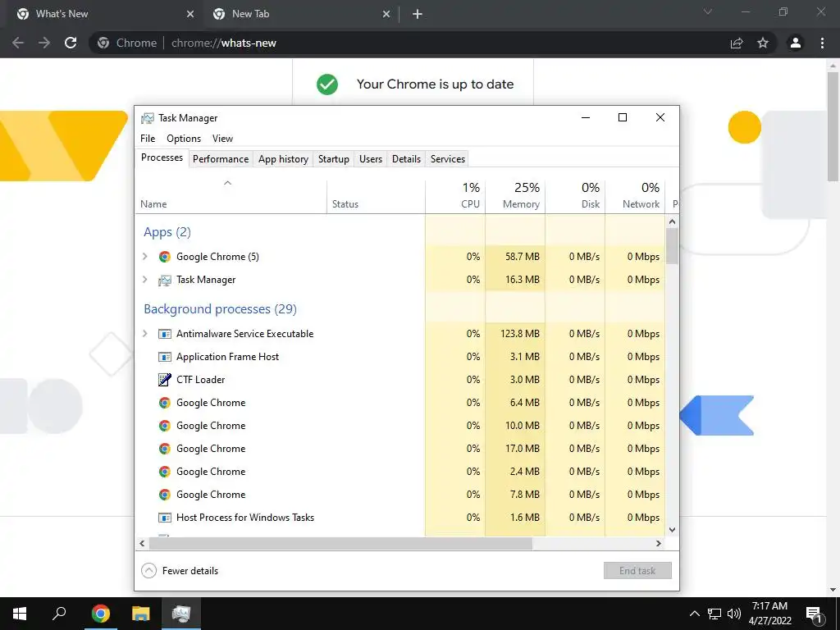This screenshot has width=840, height=630.
Task: Click Chrome icon in the 17.0 MB row
Action: point(164,449)
